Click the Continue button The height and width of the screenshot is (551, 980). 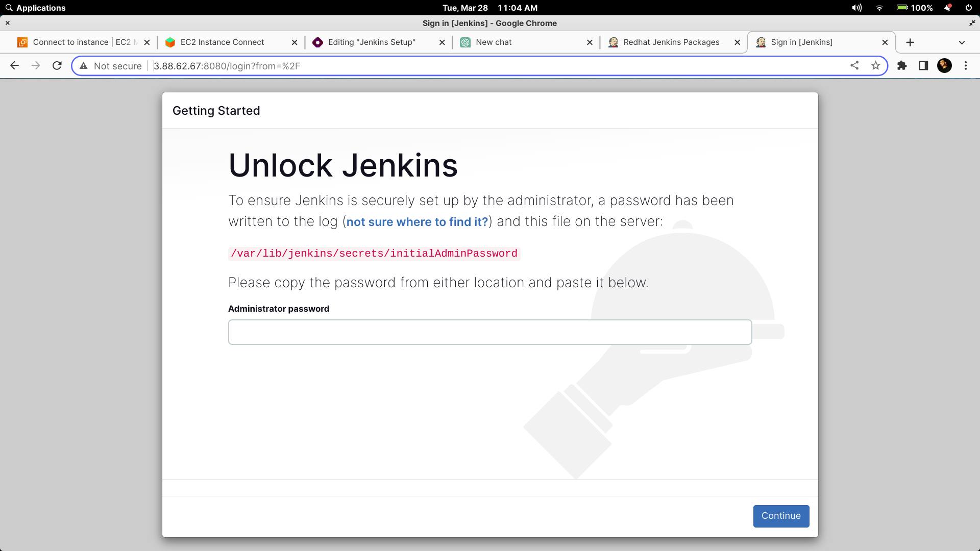(781, 516)
